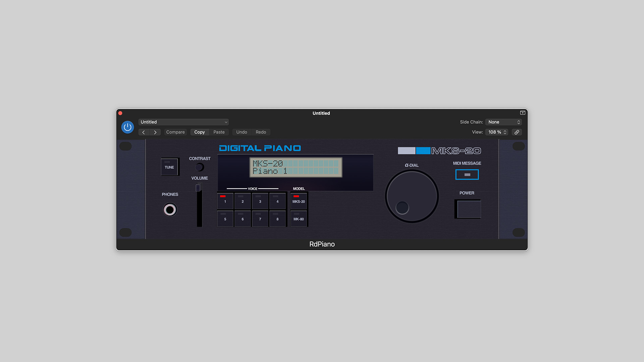Click the RdPiano plugin name label
Image resolution: width=644 pixels, height=362 pixels.
(322, 244)
